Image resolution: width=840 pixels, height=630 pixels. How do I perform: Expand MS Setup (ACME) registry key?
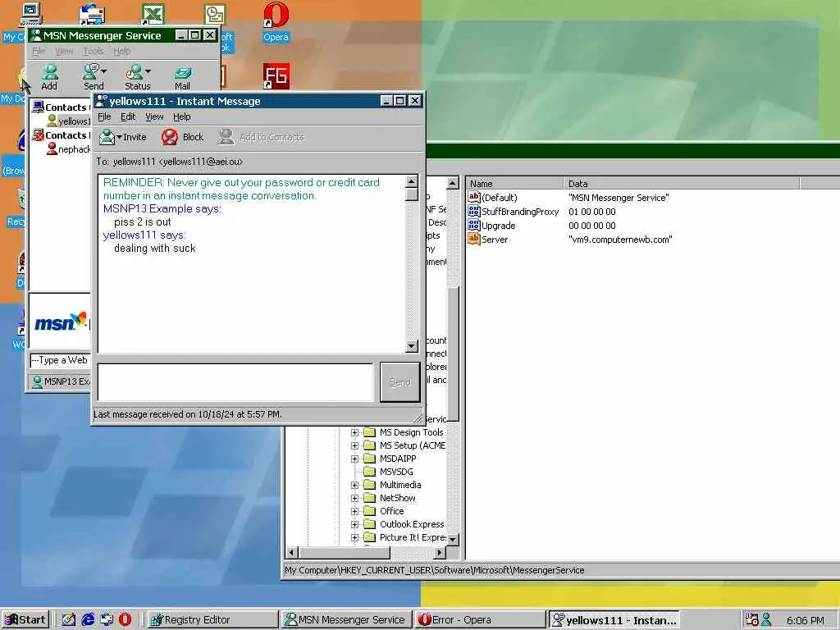coord(354,445)
